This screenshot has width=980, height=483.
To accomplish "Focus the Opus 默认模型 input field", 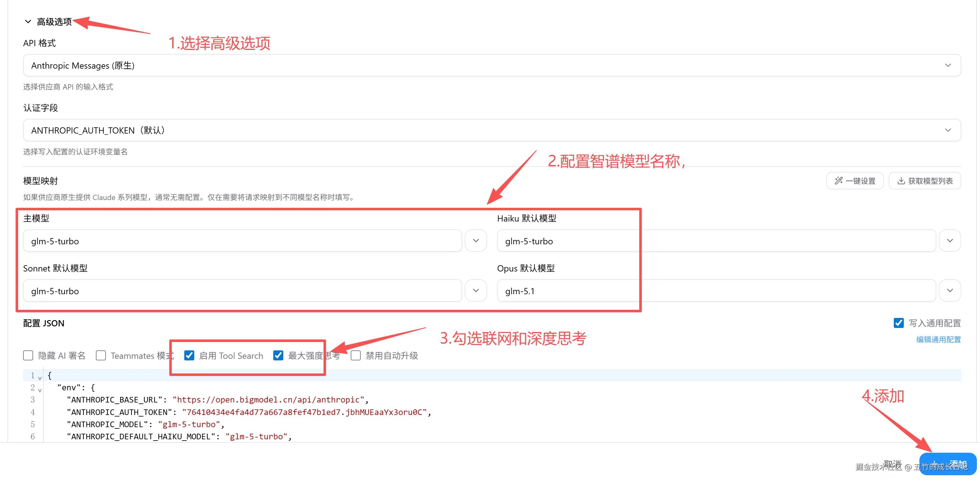I will 716,291.
